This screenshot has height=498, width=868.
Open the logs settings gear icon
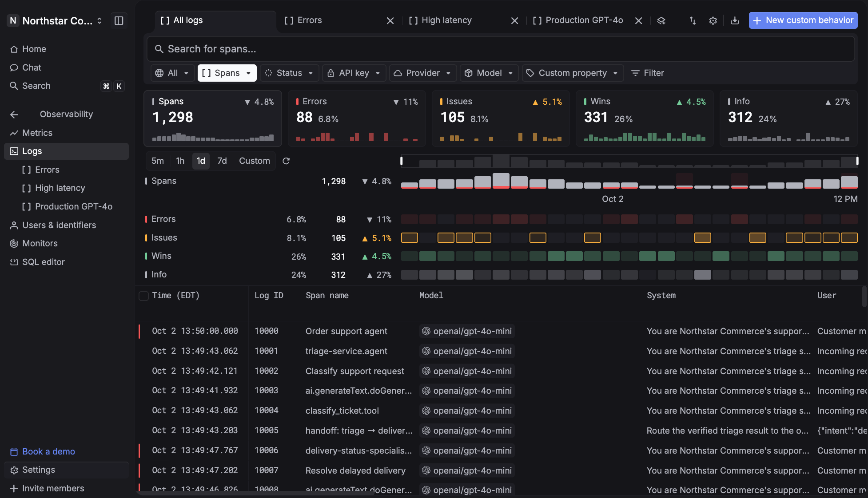coord(713,20)
